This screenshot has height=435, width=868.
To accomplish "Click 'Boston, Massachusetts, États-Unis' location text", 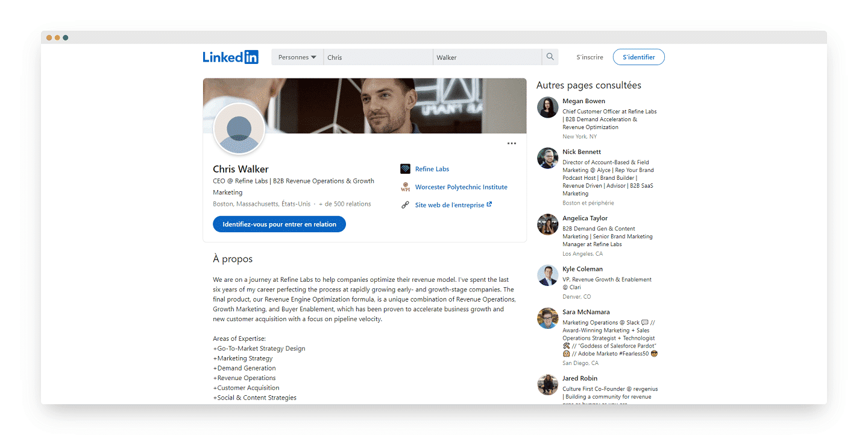I will click(x=262, y=204).
